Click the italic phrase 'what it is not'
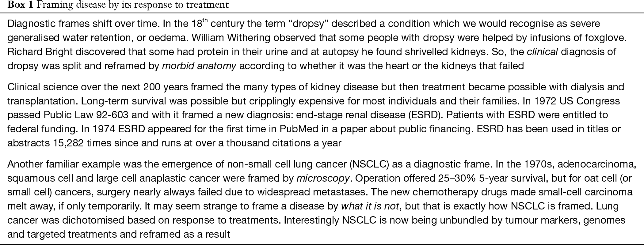644x245 pixels. (370, 206)
